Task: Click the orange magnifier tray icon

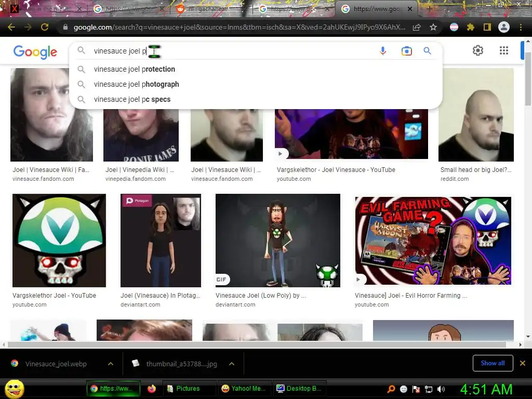Action: point(391,389)
